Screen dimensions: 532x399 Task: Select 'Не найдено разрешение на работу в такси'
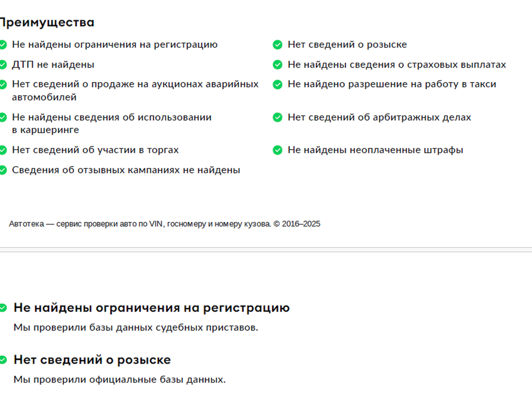coord(392,84)
